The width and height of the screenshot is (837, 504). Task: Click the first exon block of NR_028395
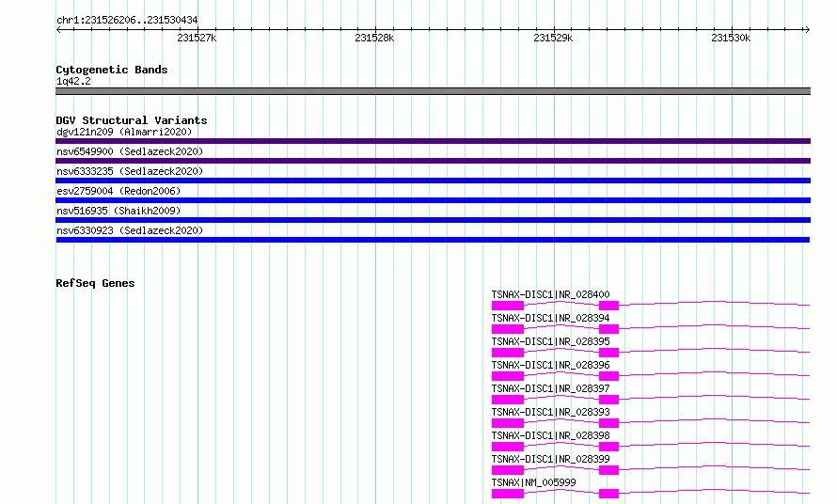[508, 353]
